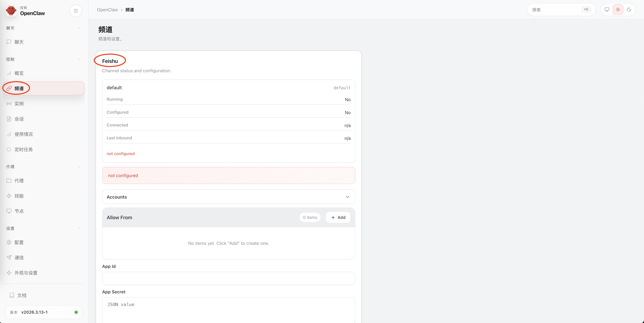Screen dimensions: 644x323
Task: Open the 技能 skills page
Action: 19,196
